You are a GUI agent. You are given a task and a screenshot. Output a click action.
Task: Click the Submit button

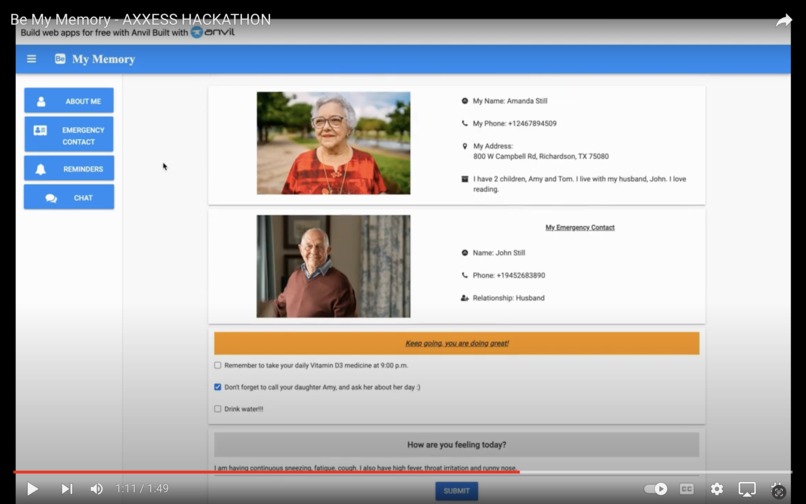(456, 491)
